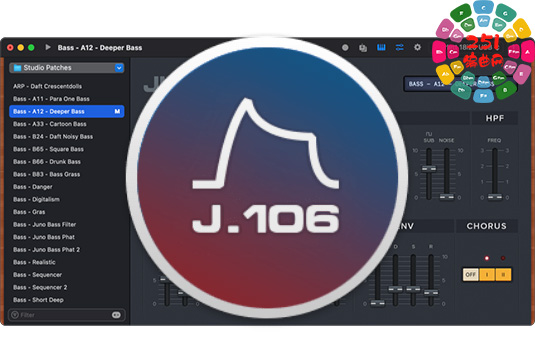Play the Bass - A12 - Deeper Bass patch preview

pyautogui.click(x=48, y=47)
